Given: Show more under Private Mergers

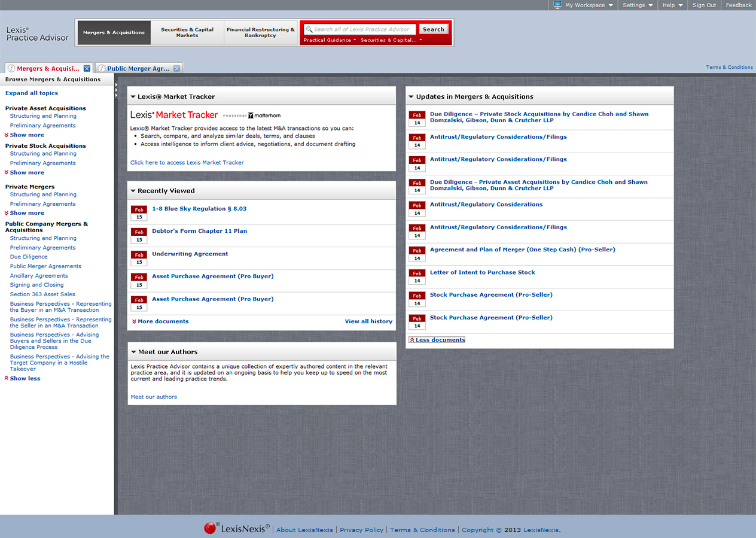Looking at the screenshot, I should tap(24, 213).
